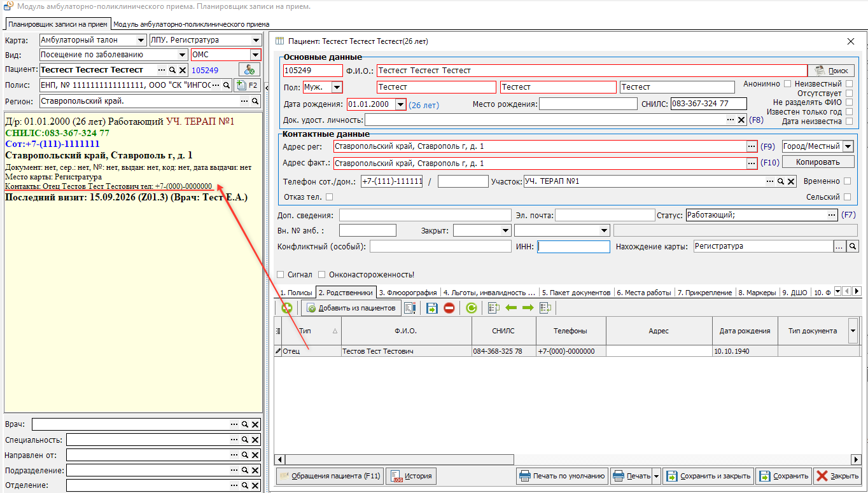The width and height of the screenshot is (868, 493).
Task: Open the 3. Флюорография tab
Action: tap(408, 293)
